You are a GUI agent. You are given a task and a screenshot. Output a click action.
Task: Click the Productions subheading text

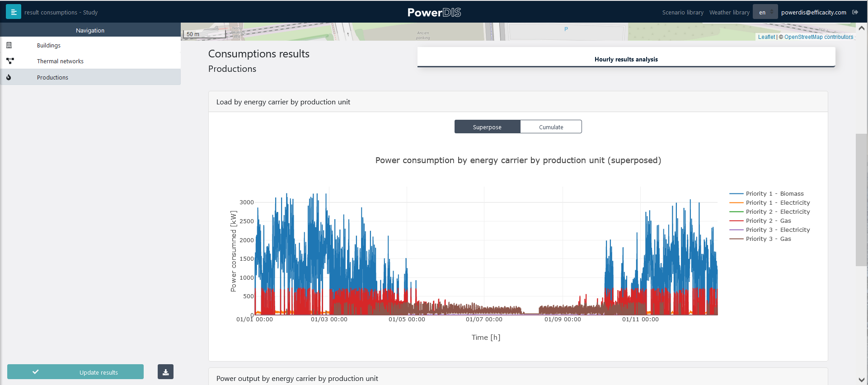click(232, 69)
